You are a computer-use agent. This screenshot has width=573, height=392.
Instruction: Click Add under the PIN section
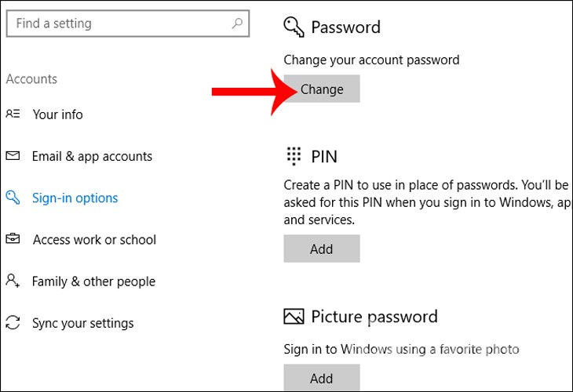pyautogui.click(x=321, y=249)
